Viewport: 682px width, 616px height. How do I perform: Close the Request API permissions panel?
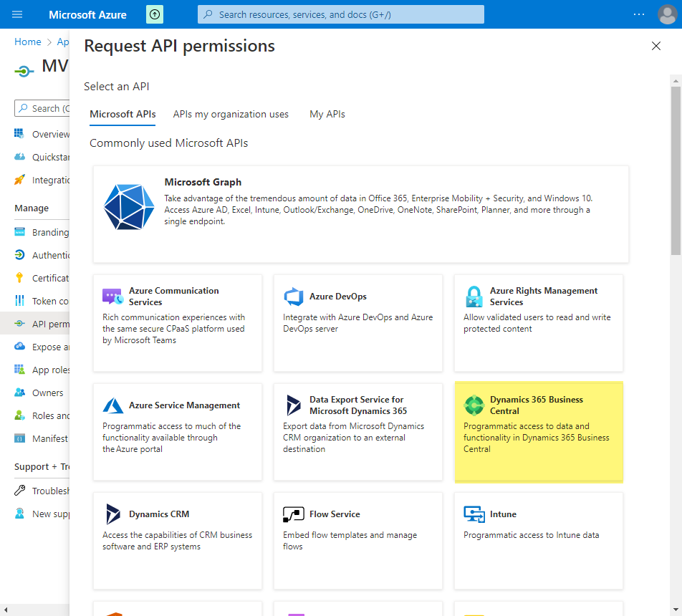656,46
